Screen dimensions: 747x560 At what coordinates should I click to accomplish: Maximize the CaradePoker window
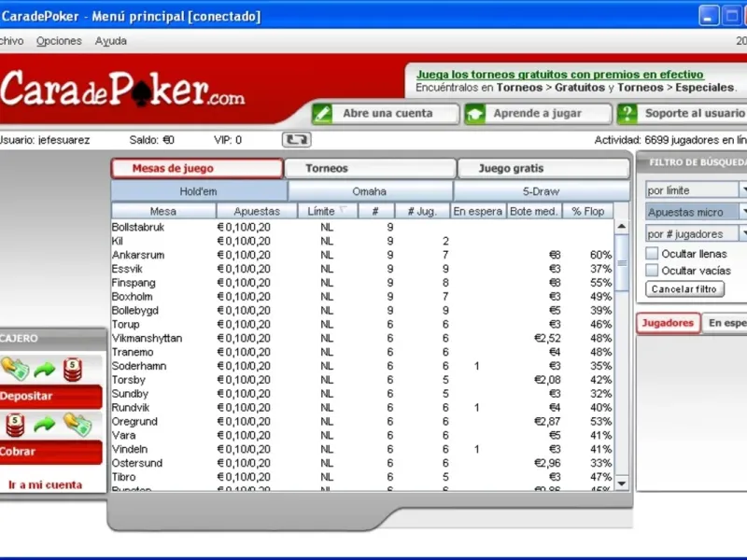(x=731, y=16)
